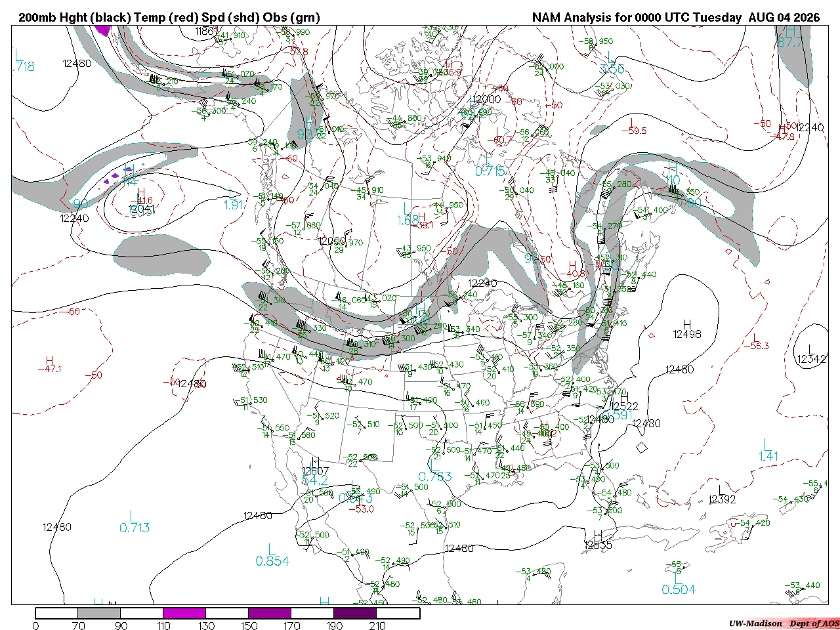
Task: Select the cyan L marker labeled 0.854
Action: pos(271,549)
